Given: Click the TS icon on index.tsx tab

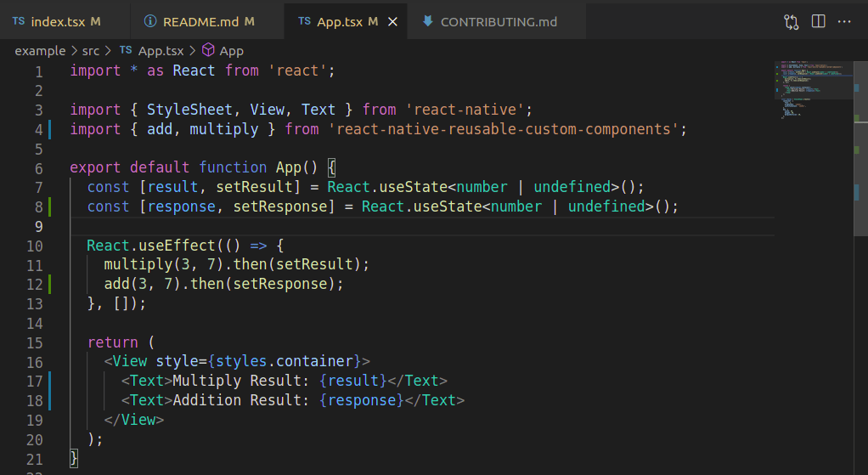Looking at the screenshot, I should 19,21.
